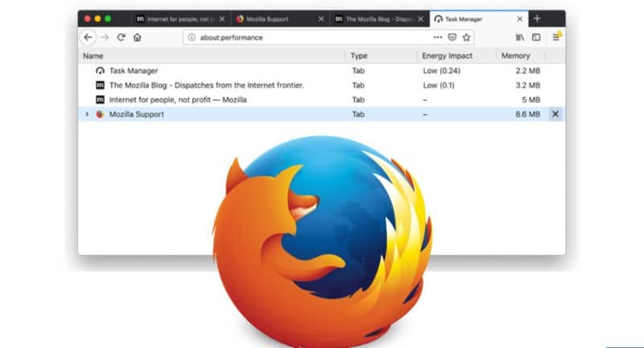Close the Task Manager tab

519,19
